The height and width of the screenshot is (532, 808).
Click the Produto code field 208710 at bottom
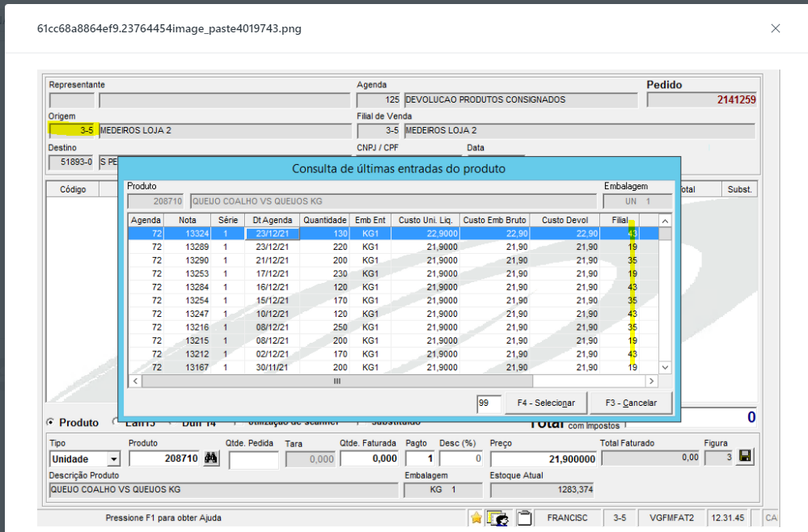(x=164, y=458)
